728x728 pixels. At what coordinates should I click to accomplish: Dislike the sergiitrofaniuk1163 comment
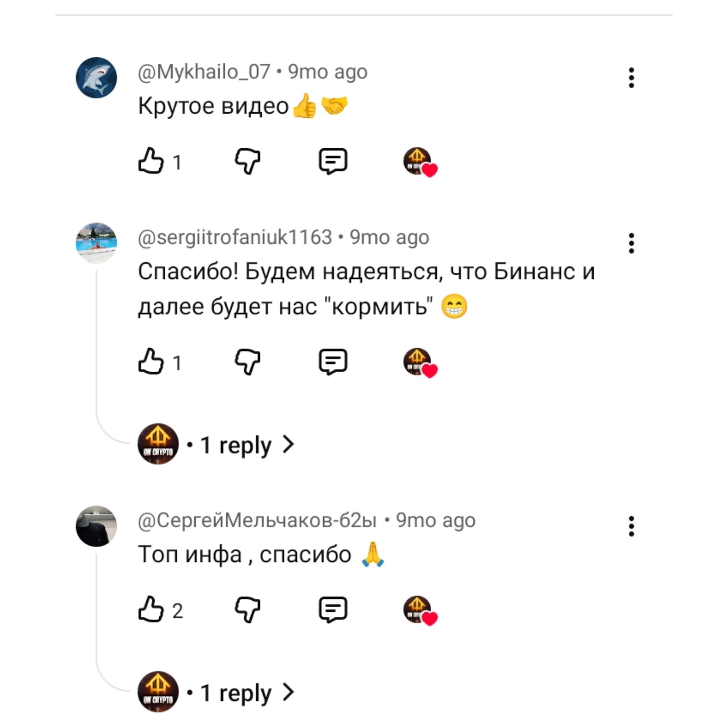tap(248, 362)
